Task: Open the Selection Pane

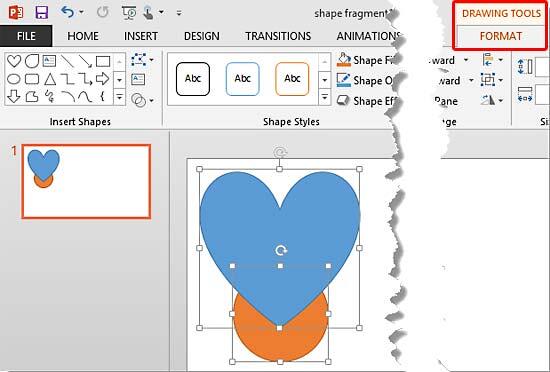Action: pos(445,101)
